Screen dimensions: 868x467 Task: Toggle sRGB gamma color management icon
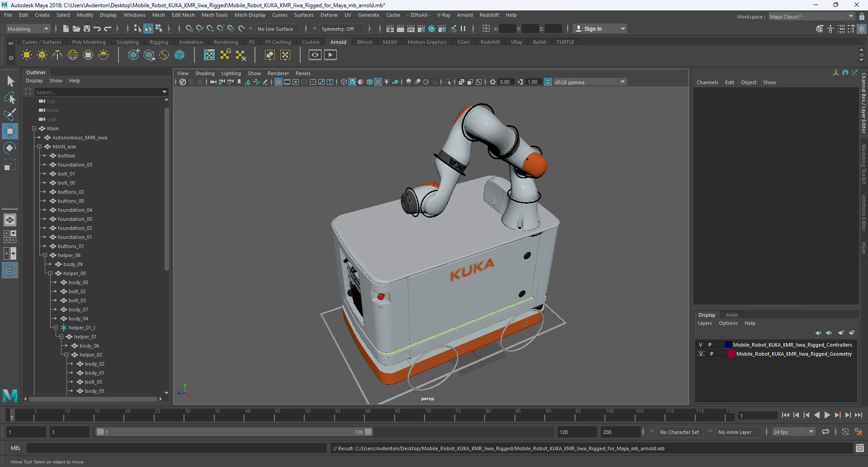tap(548, 82)
